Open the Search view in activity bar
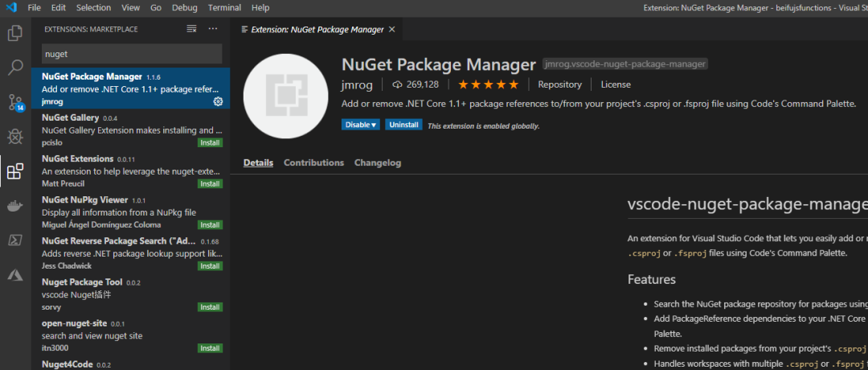 pyautogui.click(x=14, y=68)
